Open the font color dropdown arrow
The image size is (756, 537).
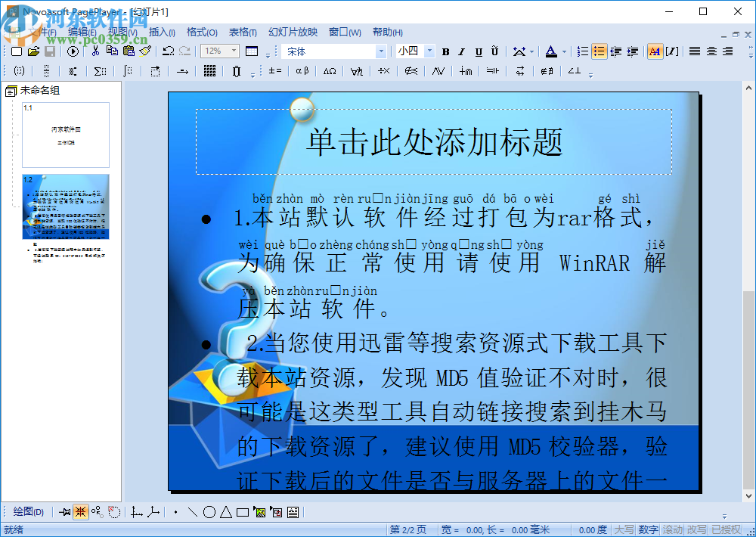click(x=562, y=51)
